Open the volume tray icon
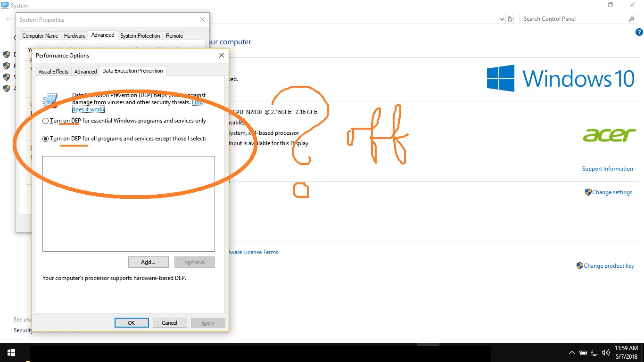Image resolution: width=644 pixels, height=362 pixels. pos(606,353)
